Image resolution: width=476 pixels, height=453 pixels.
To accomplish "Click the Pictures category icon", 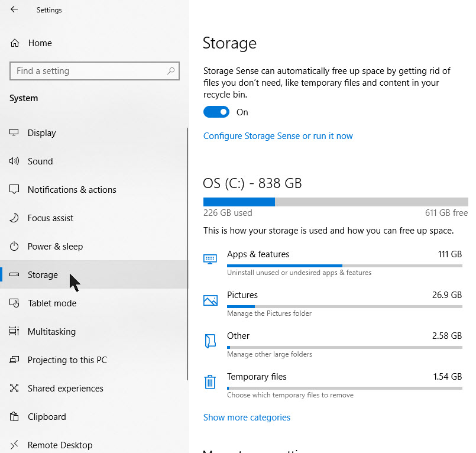I will tap(210, 300).
